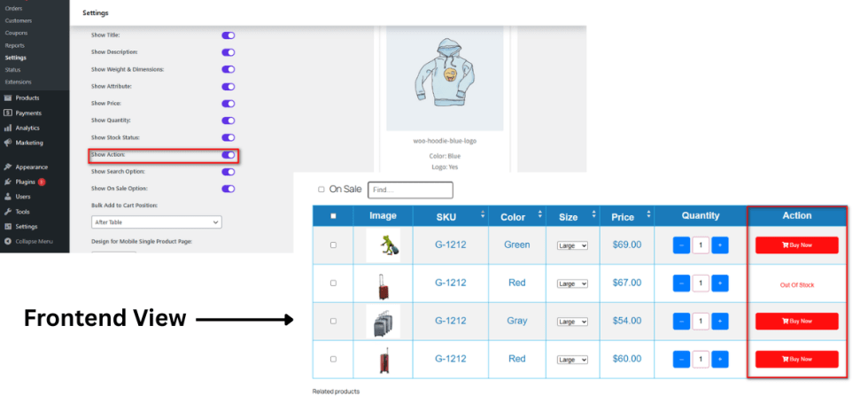Open Customers in WooCommerce submenu

(x=19, y=20)
